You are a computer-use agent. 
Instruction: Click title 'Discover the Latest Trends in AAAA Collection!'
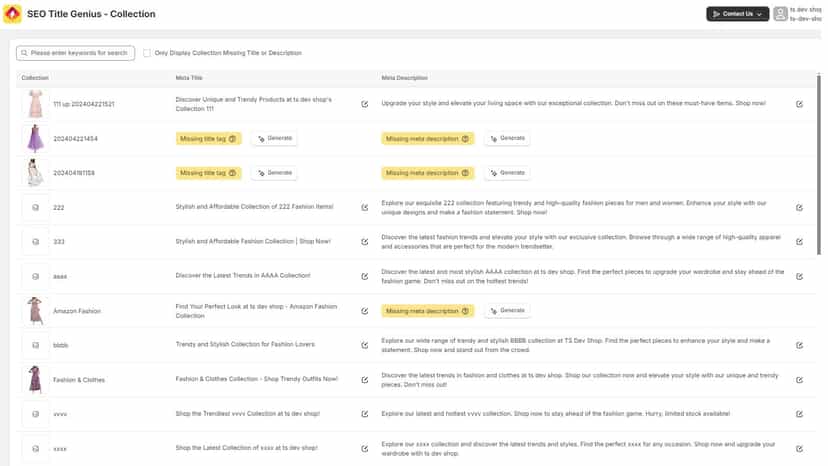[x=243, y=276]
